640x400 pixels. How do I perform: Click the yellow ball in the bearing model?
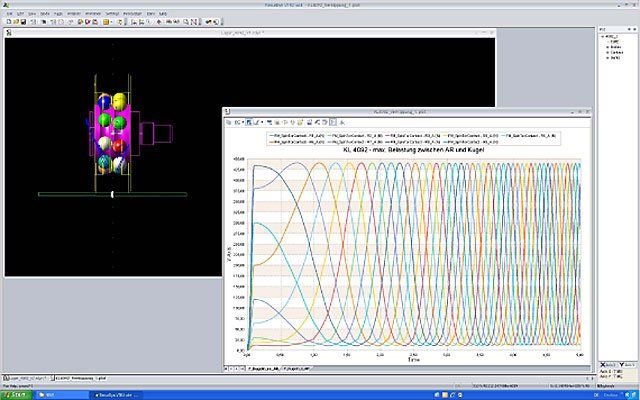click(118, 100)
